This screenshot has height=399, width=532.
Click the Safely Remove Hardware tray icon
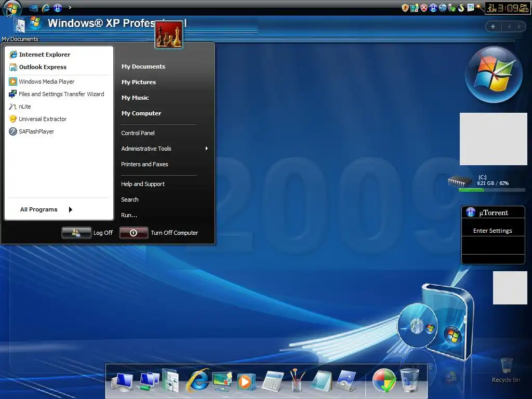(451, 8)
